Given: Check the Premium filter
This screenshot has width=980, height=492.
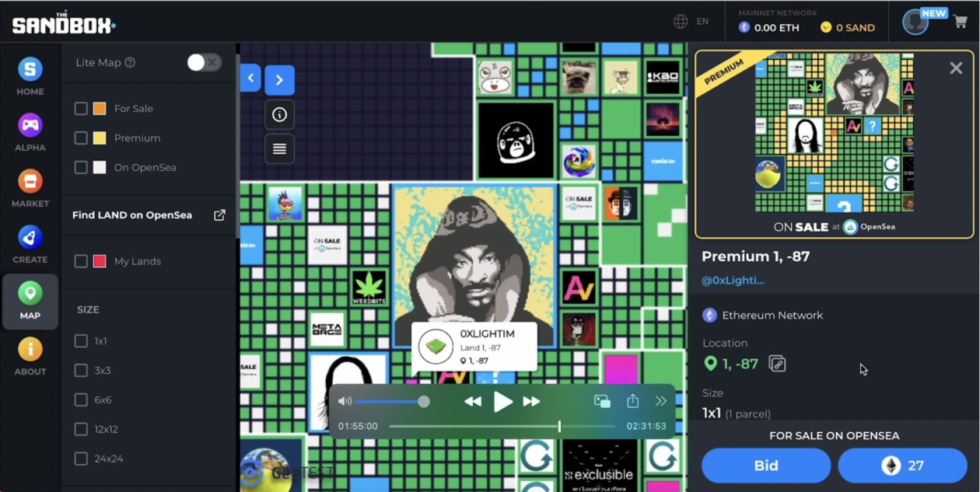Looking at the screenshot, I should coord(81,138).
